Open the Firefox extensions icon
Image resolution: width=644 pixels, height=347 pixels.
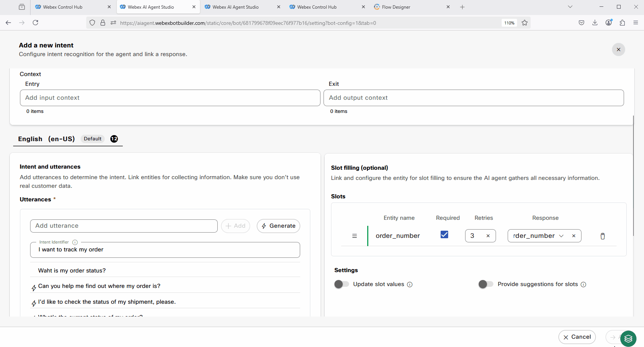622,23
